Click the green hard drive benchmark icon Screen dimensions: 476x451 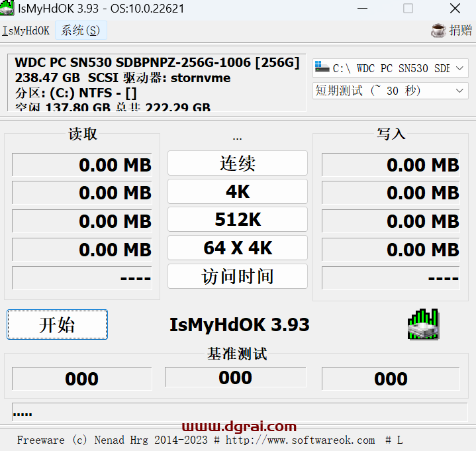(423, 324)
